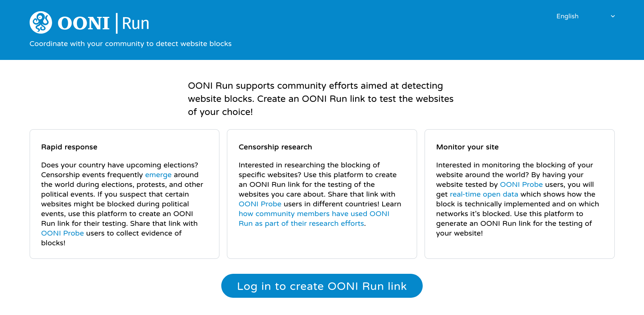Click the "Censorship research" card heading
Screen dimensions: 644x315
click(275, 147)
